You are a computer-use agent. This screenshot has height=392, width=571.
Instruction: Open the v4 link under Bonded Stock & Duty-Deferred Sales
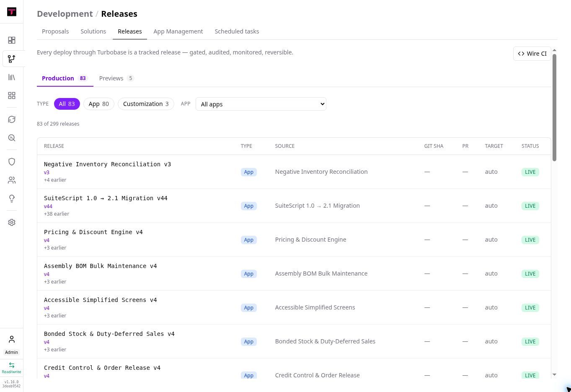(47, 342)
